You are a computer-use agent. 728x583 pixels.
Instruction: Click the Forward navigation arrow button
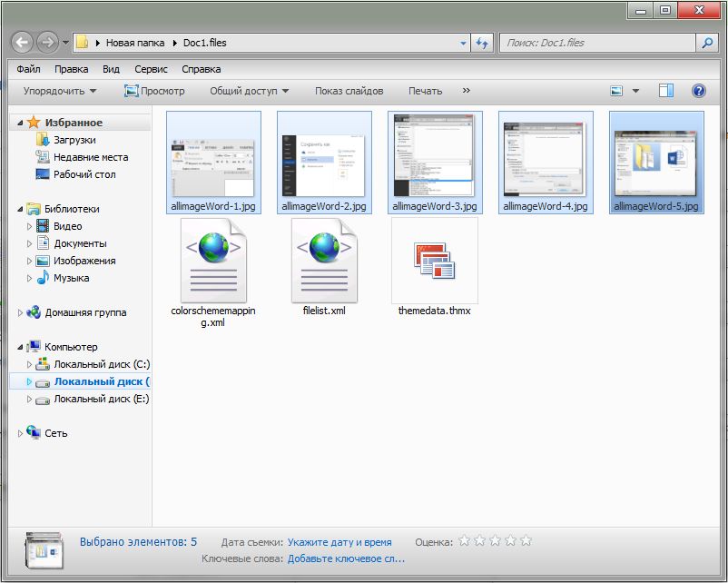[x=48, y=43]
